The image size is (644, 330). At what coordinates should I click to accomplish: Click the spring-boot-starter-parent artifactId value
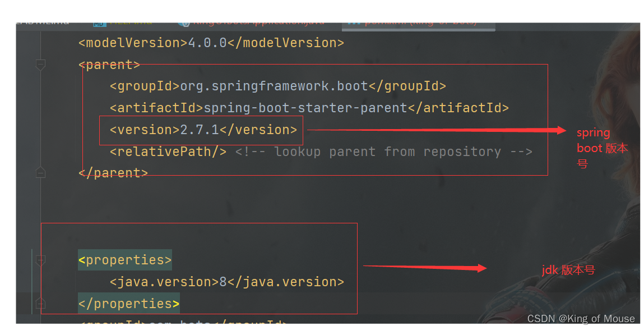(305, 108)
